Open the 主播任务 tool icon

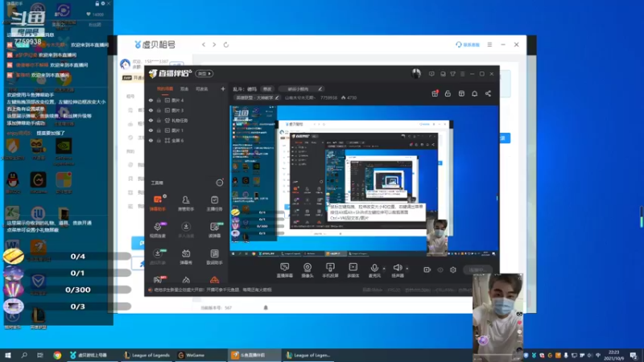tap(214, 204)
